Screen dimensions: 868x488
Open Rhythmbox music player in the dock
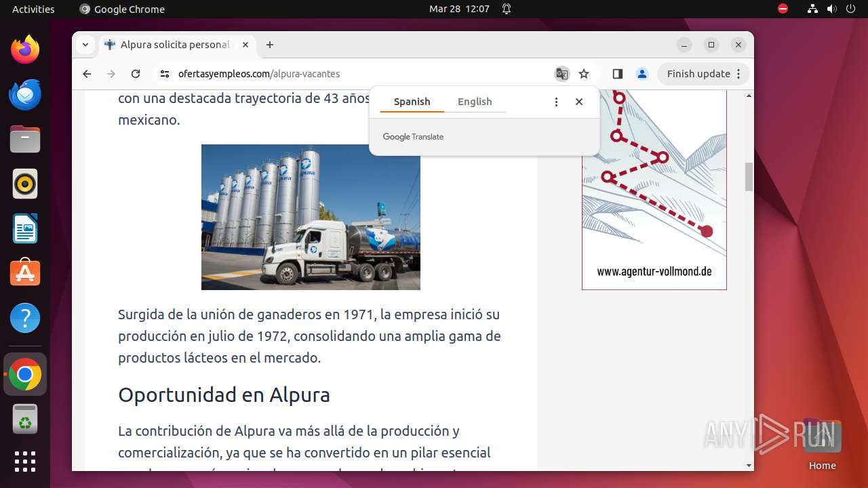[25, 184]
